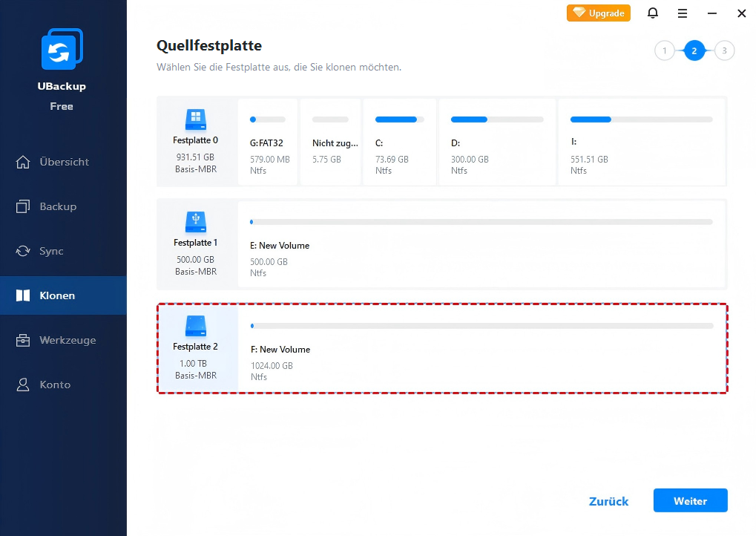Open the notifications bell
Viewport: 756px width, 536px height.
pos(653,13)
